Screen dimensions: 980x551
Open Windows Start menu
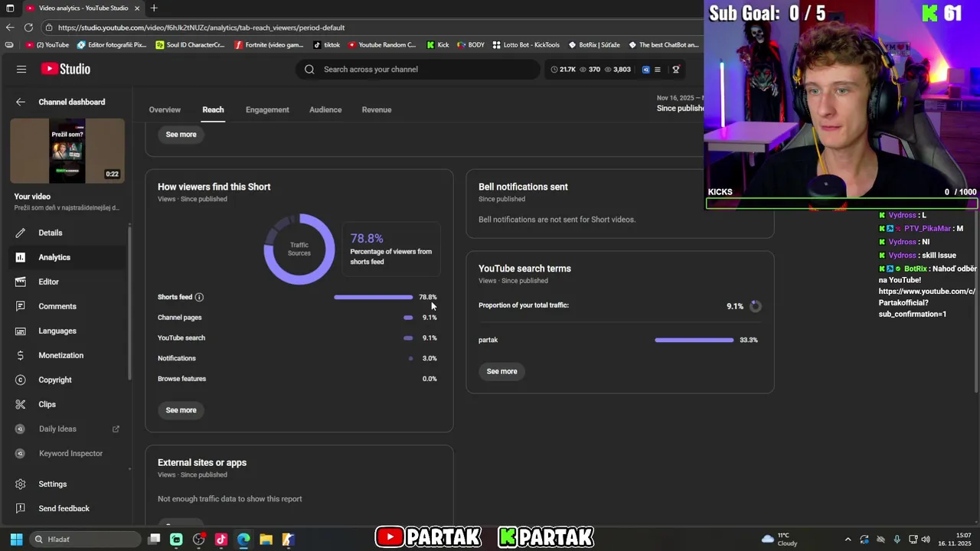[16, 539]
